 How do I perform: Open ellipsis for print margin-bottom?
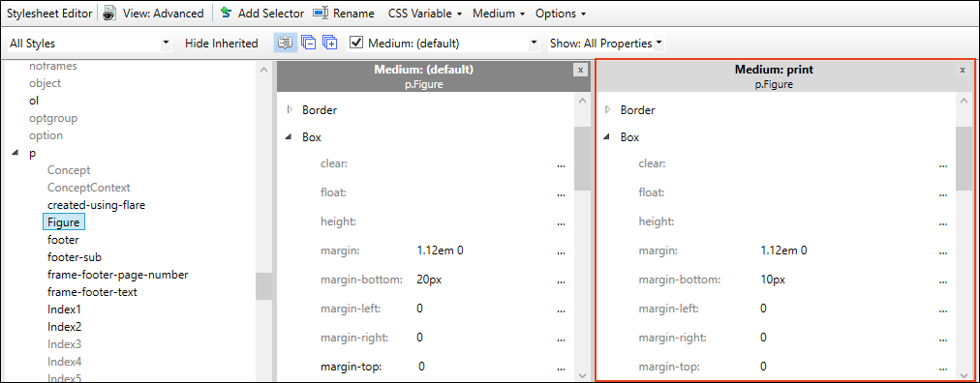pyautogui.click(x=942, y=280)
